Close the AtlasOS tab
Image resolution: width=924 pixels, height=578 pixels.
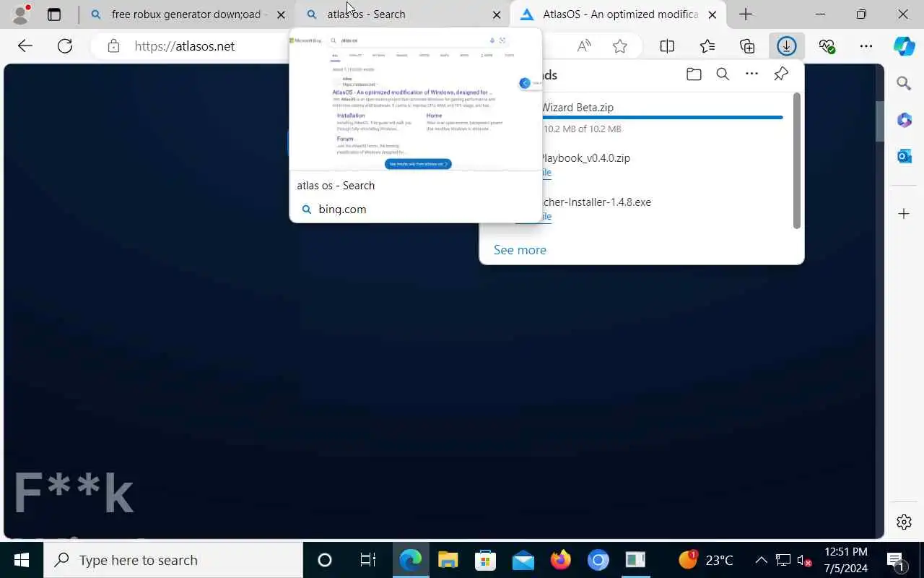pyautogui.click(x=712, y=14)
